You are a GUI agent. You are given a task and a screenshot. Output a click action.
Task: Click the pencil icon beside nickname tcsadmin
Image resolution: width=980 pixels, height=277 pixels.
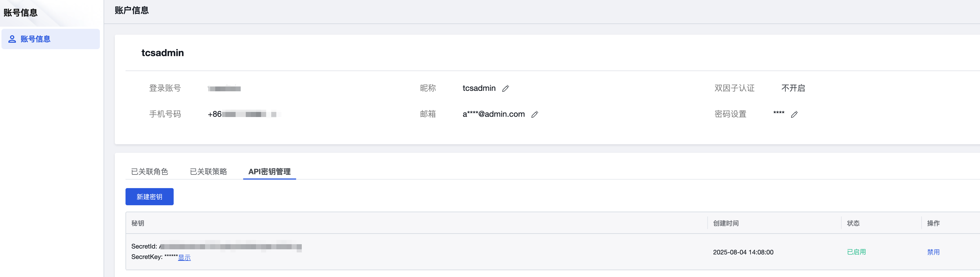click(505, 88)
